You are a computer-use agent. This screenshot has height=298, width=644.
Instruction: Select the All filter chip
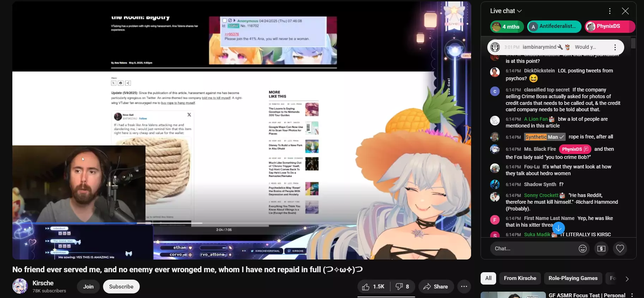click(x=488, y=278)
